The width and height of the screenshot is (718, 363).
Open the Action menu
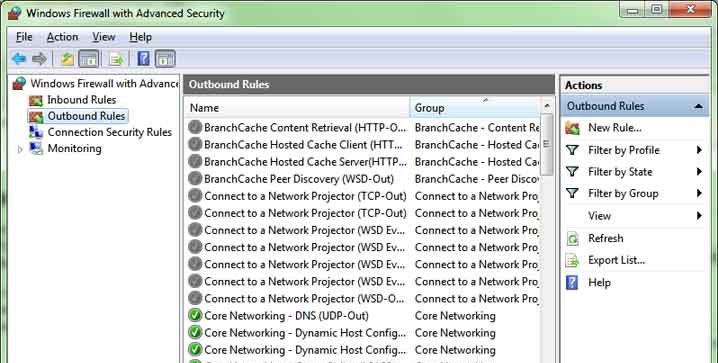click(x=62, y=37)
